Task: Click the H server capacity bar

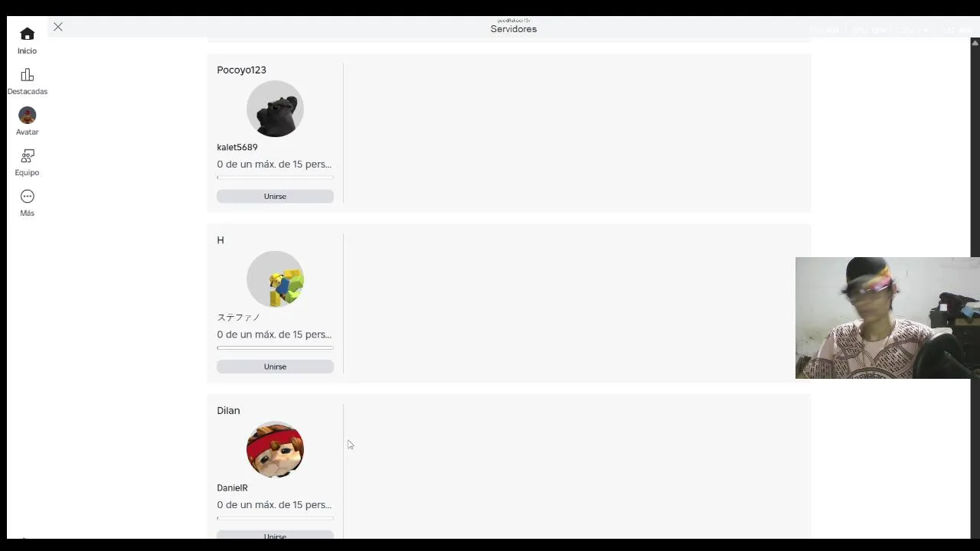Action: (x=275, y=348)
